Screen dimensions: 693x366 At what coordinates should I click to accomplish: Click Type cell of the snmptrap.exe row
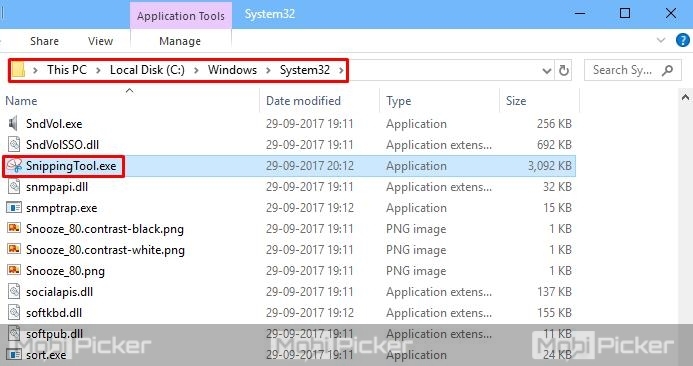(x=416, y=208)
